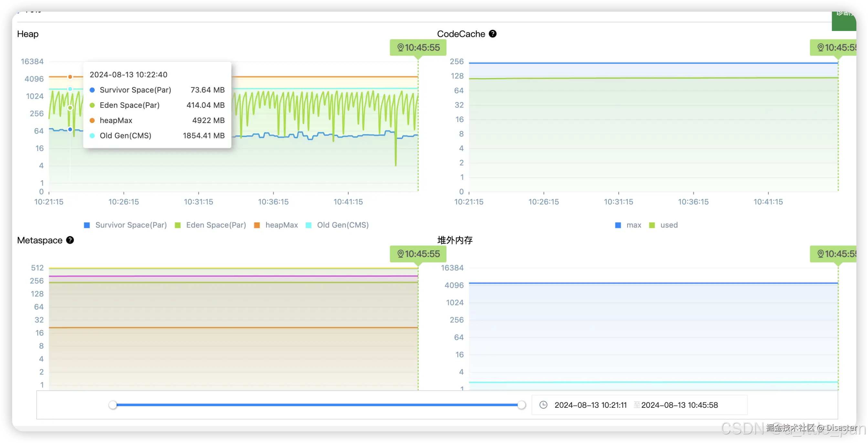
Task: Click the 10:45:55 pin marker above the Metaspace chart
Action: pos(418,254)
